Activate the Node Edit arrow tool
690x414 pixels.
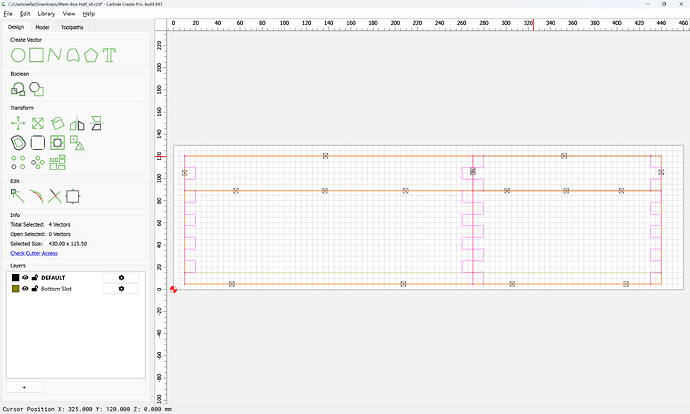[18, 196]
